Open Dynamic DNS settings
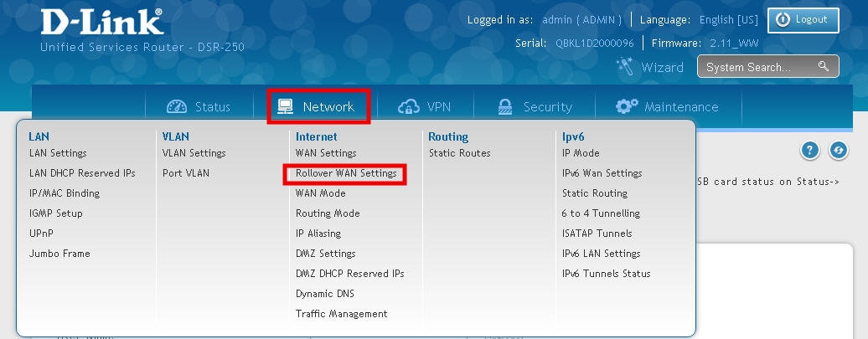Viewport: 868px width, 339px height. [x=325, y=294]
